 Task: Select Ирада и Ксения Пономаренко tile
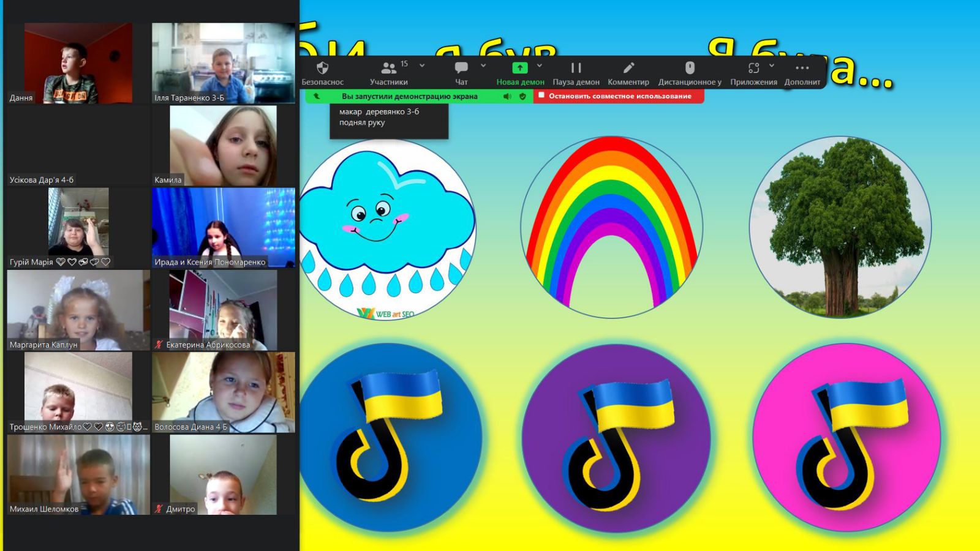click(224, 228)
